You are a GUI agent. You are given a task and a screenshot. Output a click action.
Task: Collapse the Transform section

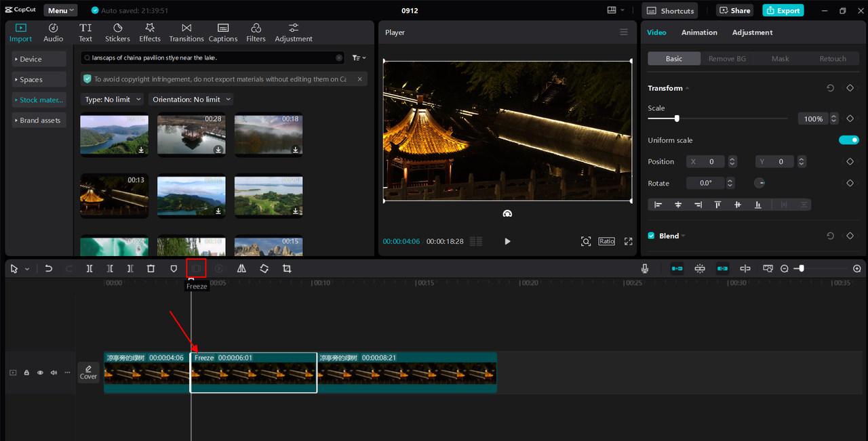coord(687,88)
